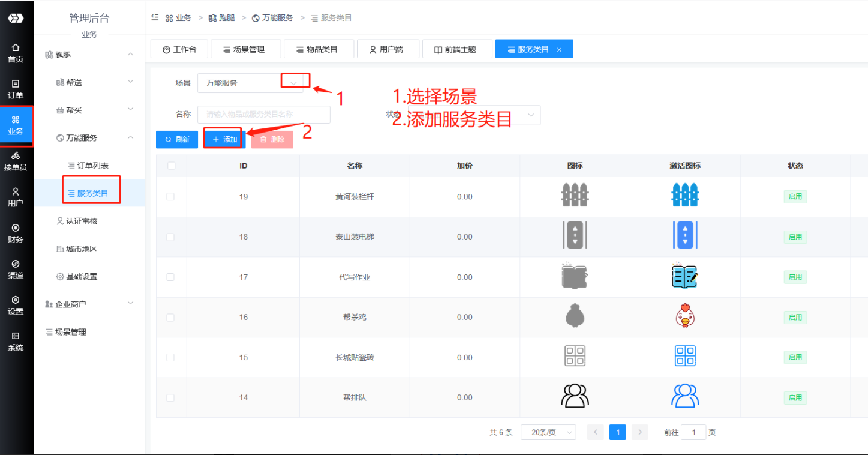Screen dimensions: 868x455
Task: Tick the checkbox for row ID 19
Action: coord(170,197)
